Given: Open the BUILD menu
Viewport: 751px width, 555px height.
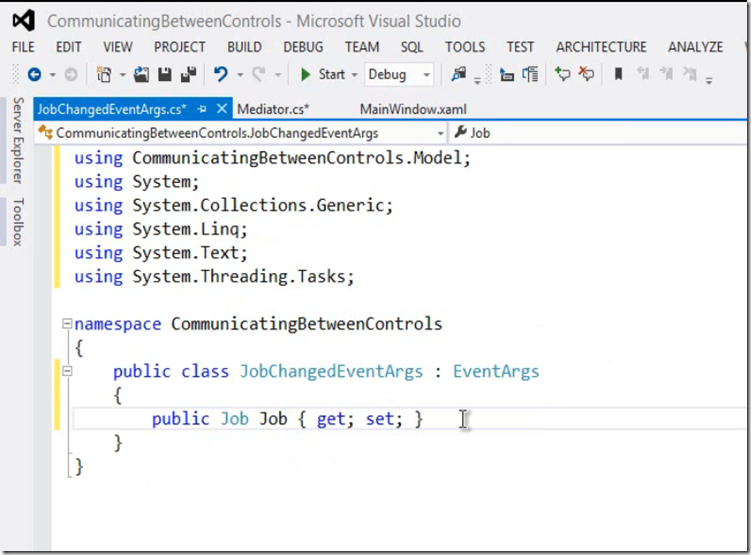Looking at the screenshot, I should pyautogui.click(x=244, y=47).
